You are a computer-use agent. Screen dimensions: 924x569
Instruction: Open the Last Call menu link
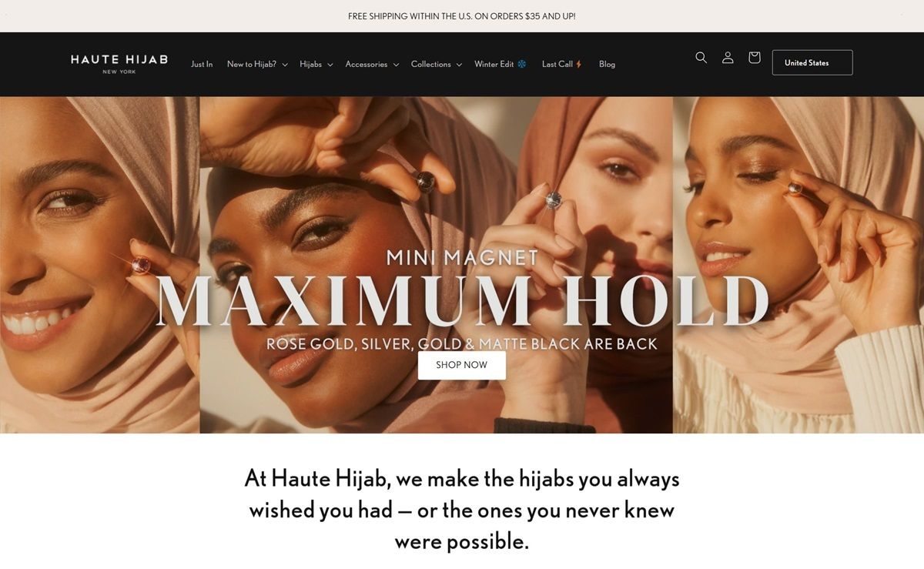pos(557,64)
